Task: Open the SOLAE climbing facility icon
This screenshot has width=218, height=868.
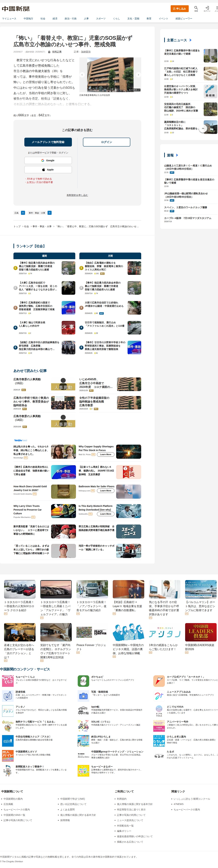Action: [83, 725]
